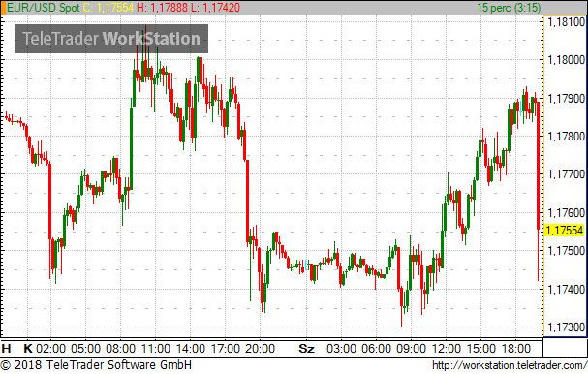Click the 11:00 time axis label
588x374 pixels.
(156, 349)
